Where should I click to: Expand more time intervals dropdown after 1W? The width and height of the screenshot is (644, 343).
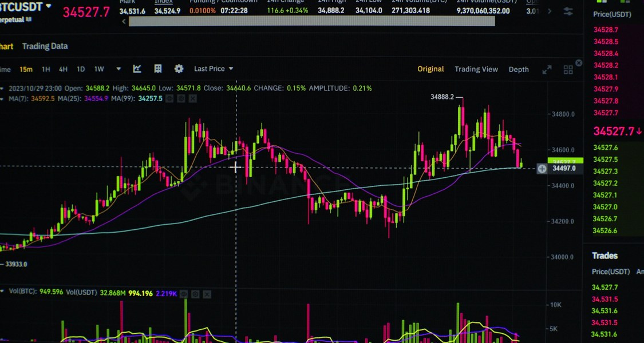click(118, 69)
